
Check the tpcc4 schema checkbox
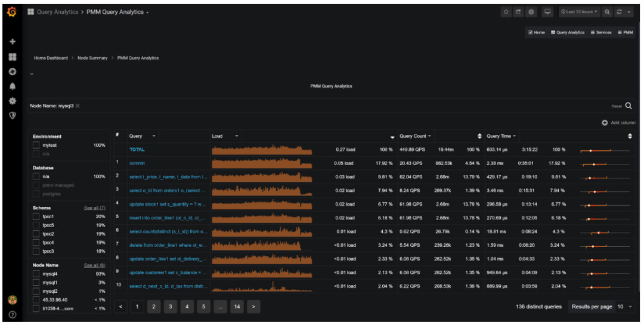point(36,243)
